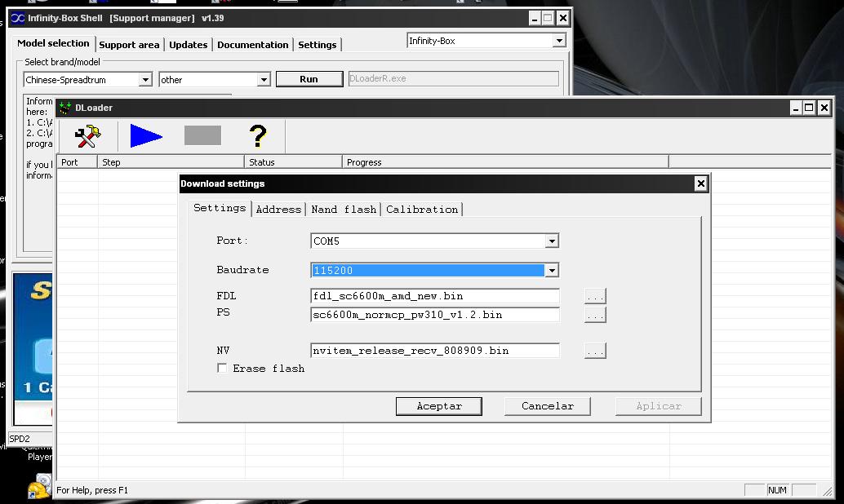
Task: Close the Download settings dialog
Action: tap(700, 184)
